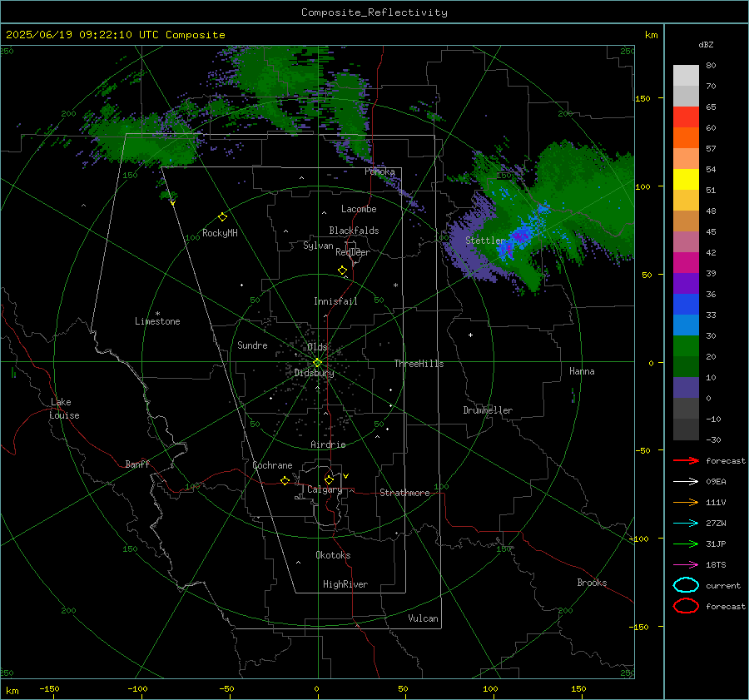Click the Banff city label
This screenshot has width=749, height=700.
coord(137,464)
